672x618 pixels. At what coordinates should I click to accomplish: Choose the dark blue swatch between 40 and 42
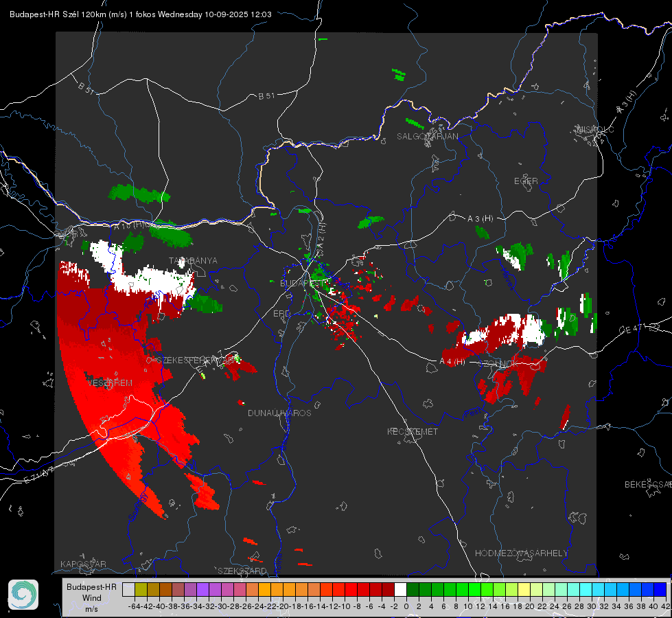click(660, 590)
